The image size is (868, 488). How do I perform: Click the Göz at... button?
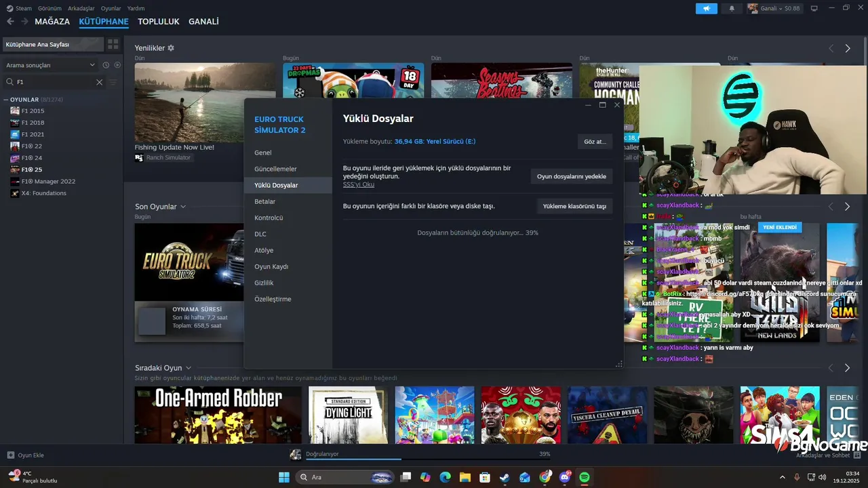point(595,142)
